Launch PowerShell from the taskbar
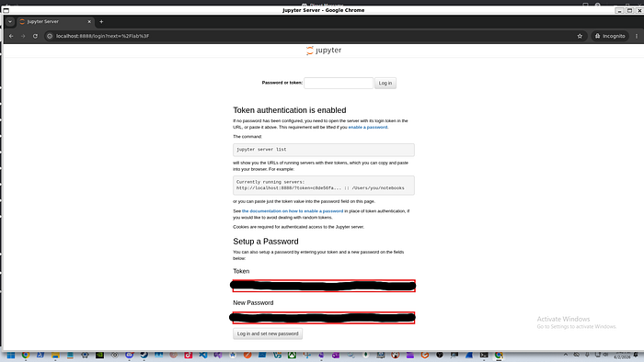 click(40, 356)
